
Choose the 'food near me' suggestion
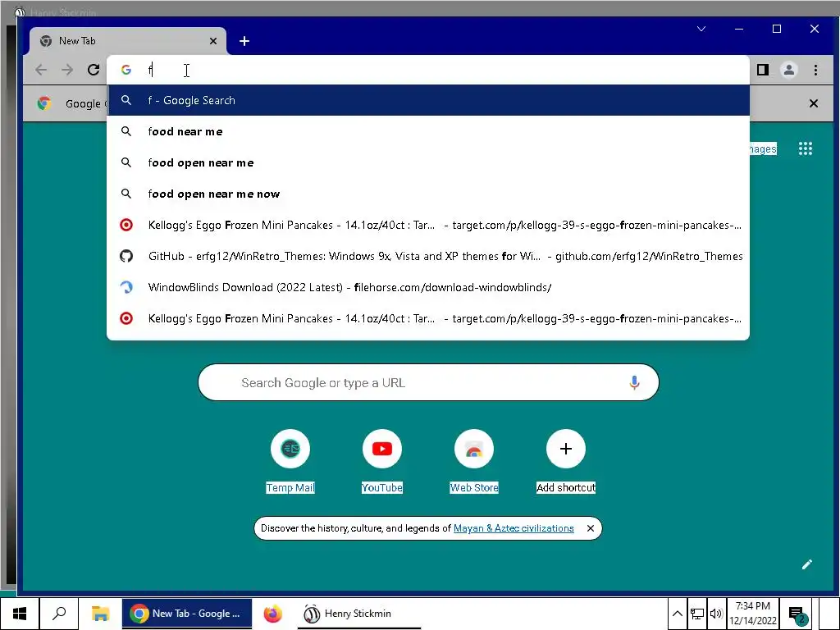point(428,131)
